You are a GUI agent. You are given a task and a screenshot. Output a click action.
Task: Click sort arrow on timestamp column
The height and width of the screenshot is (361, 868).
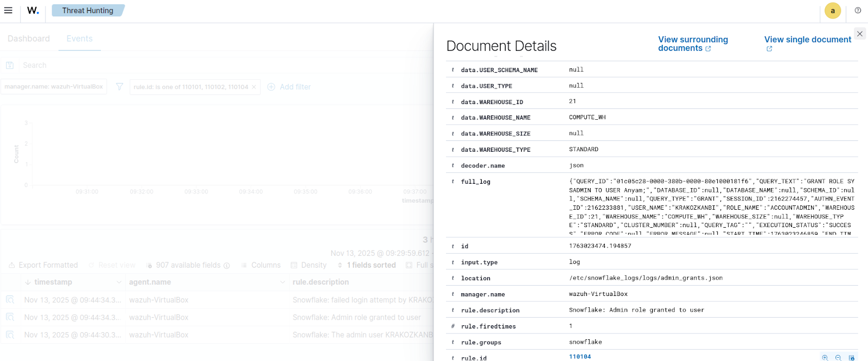click(28, 282)
